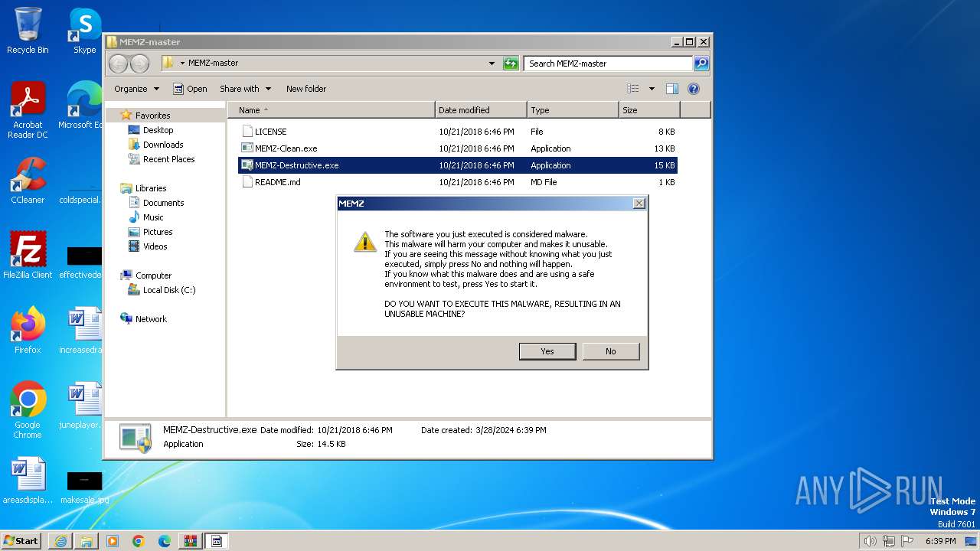The height and width of the screenshot is (551, 980).
Task: Open Downloads under Favorites
Action: [163, 145]
